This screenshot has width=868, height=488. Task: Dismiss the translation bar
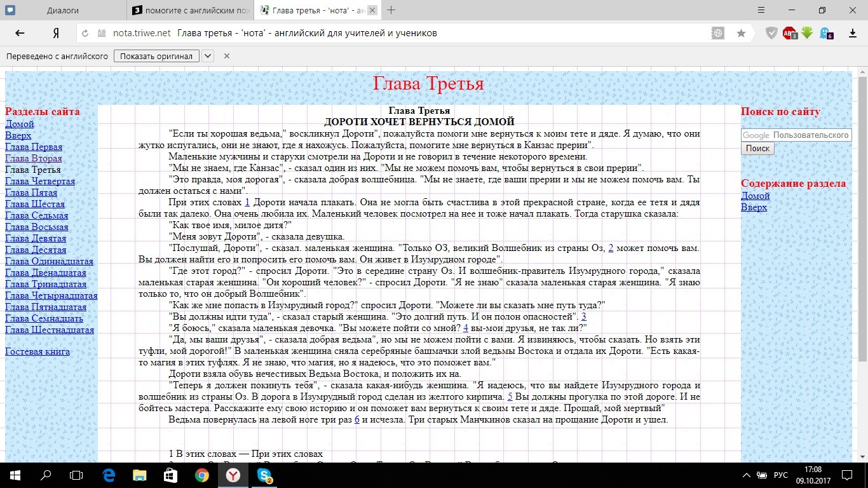(x=227, y=56)
